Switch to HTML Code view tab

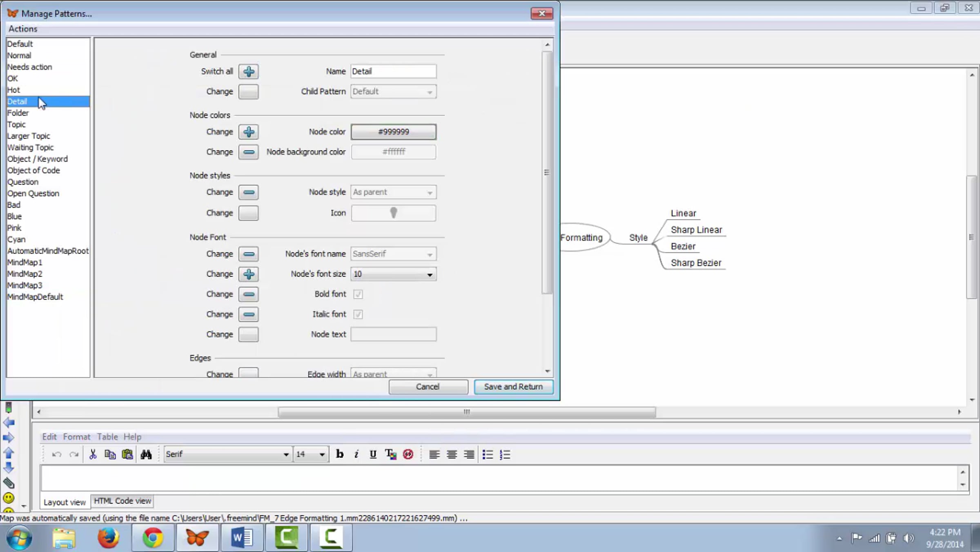[122, 501]
